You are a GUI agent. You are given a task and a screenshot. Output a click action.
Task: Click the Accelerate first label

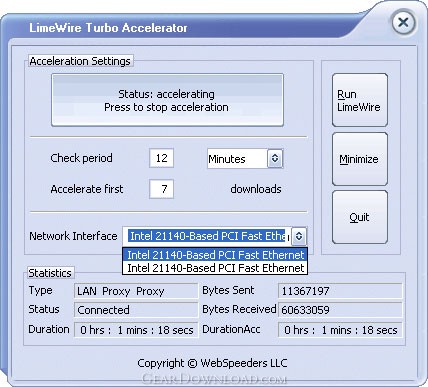tap(87, 189)
